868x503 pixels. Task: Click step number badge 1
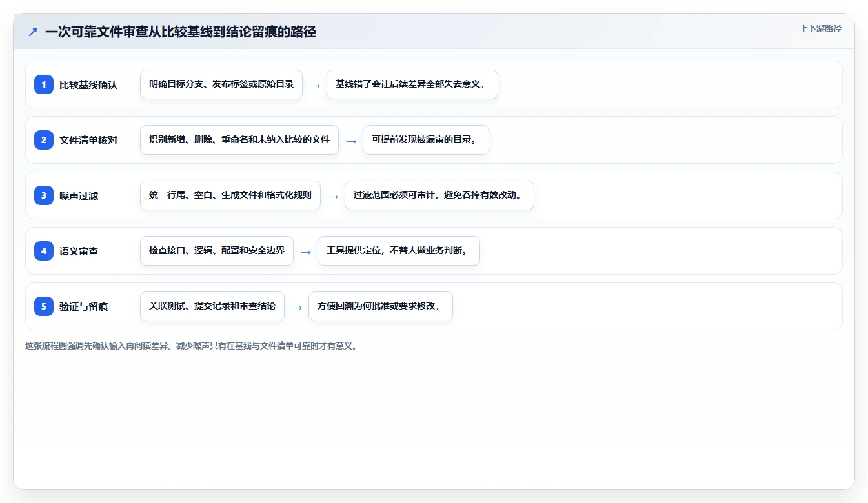pos(44,84)
